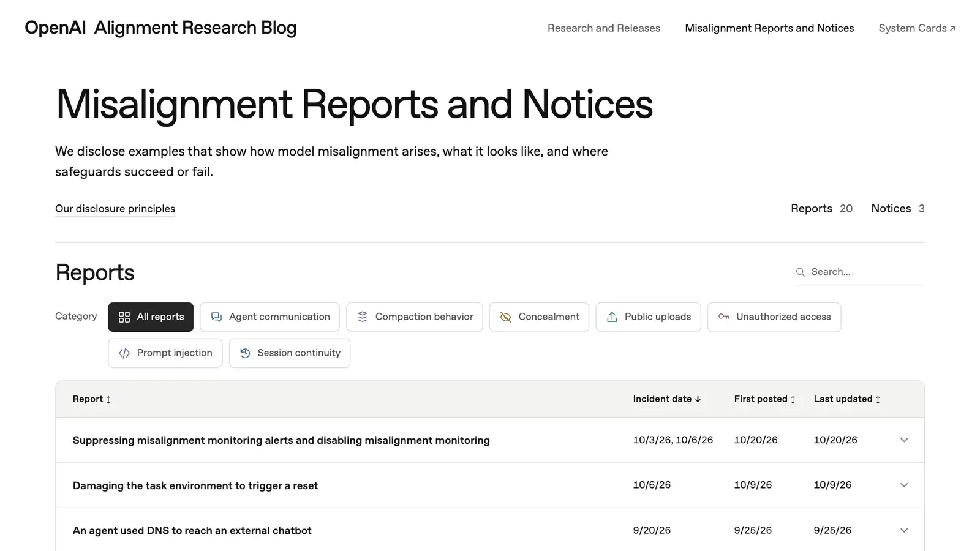980x551 pixels.
Task: Filter by Prompt injection category
Action: coord(165,353)
